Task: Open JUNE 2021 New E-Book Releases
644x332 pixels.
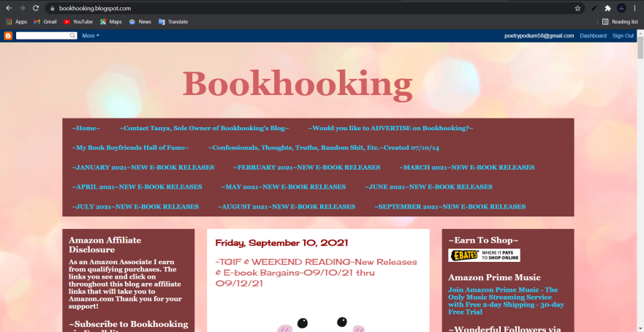Action: (428, 187)
